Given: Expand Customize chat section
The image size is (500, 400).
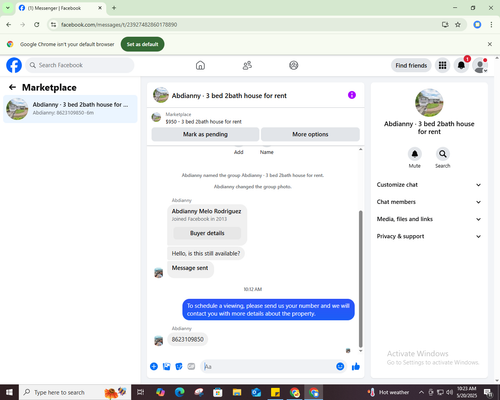Looking at the screenshot, I should (429, 185).
